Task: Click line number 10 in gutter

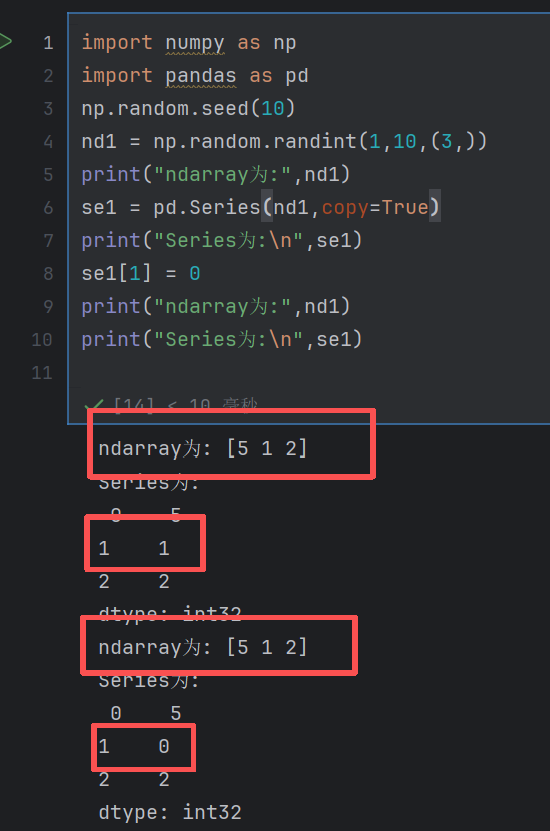Action: pos(42,340)
